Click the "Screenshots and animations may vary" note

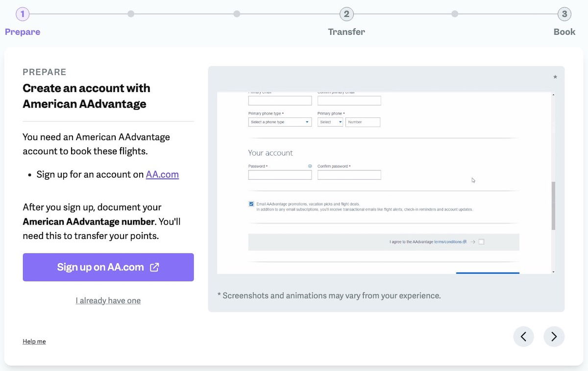click(329, 296)
